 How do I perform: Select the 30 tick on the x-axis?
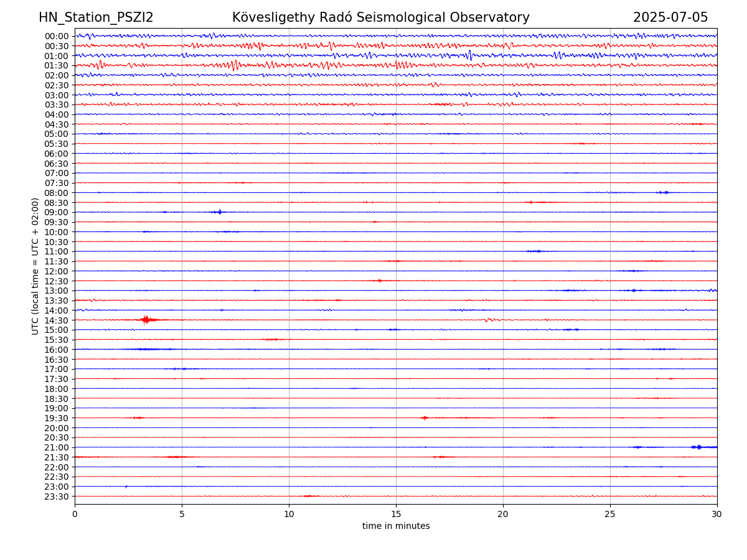coord(717,515)
